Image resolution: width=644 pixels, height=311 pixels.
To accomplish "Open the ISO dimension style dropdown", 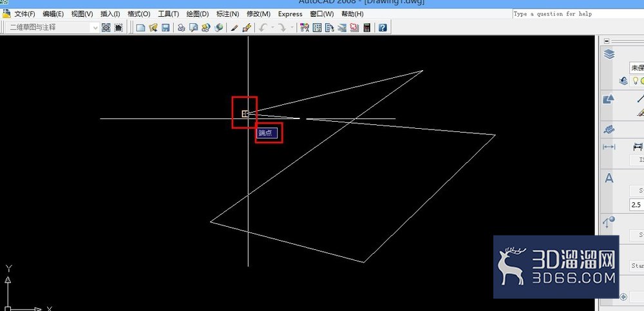I will (x=637, y=160).
